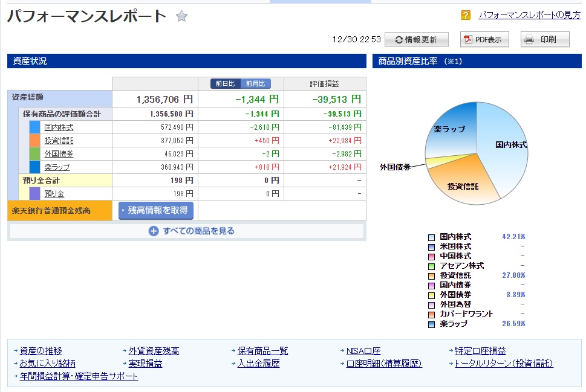Viewport: 586px width, 392px height.
Task: Click the 572,490 円 国内株式 value
Action: [x=177, y=127]
